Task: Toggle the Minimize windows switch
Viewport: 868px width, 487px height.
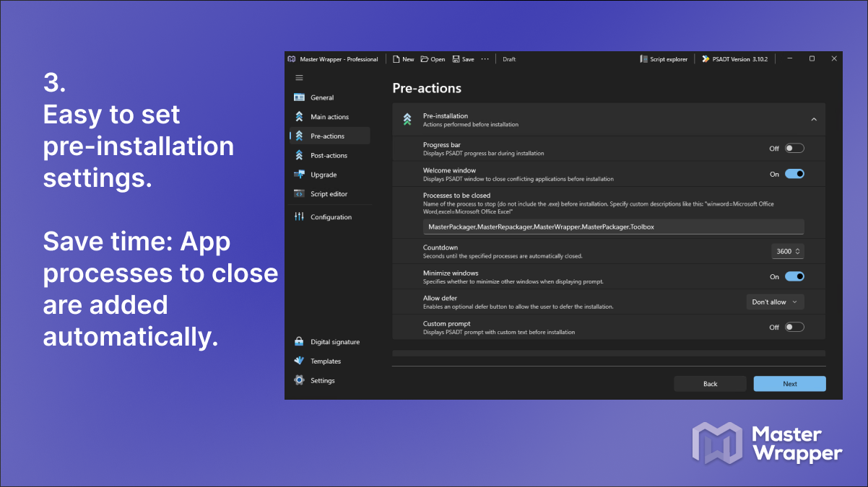Action: pyautogui.click(x=794, y=276)
